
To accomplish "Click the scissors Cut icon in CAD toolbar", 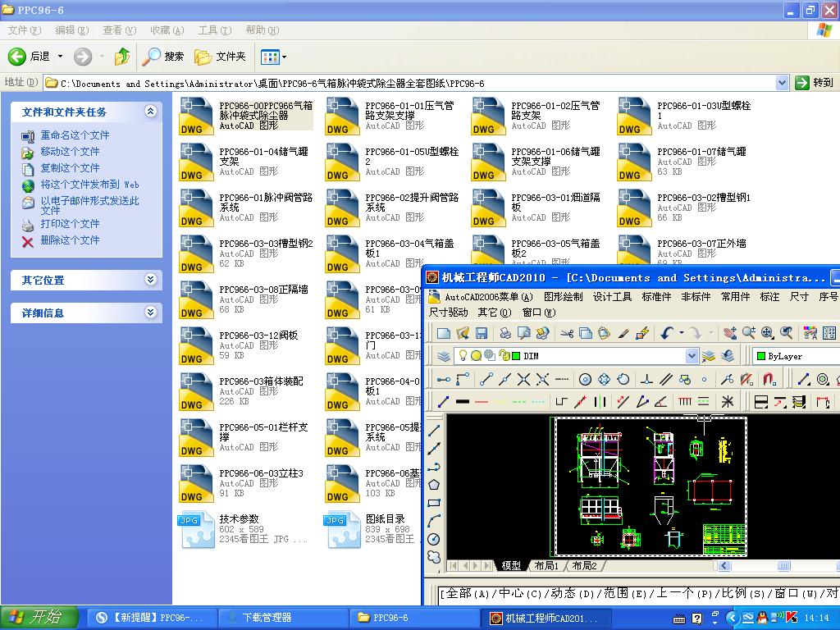I will (568, 334).
